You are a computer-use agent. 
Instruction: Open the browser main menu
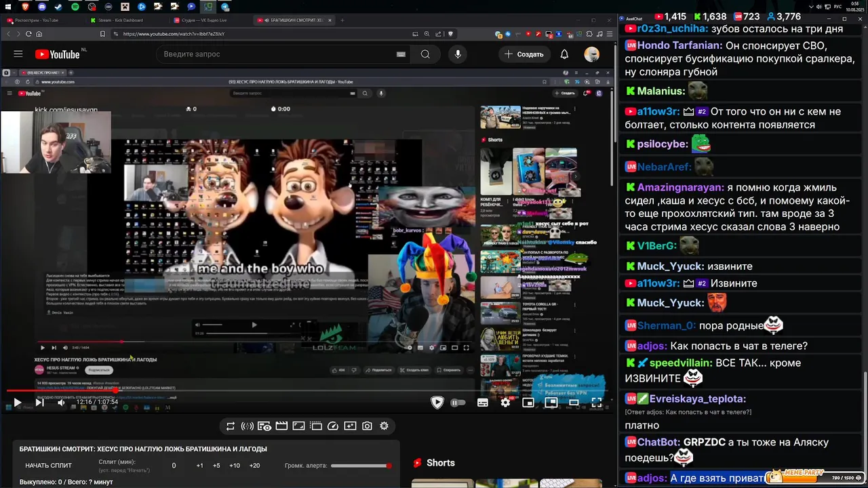(610, 34)
